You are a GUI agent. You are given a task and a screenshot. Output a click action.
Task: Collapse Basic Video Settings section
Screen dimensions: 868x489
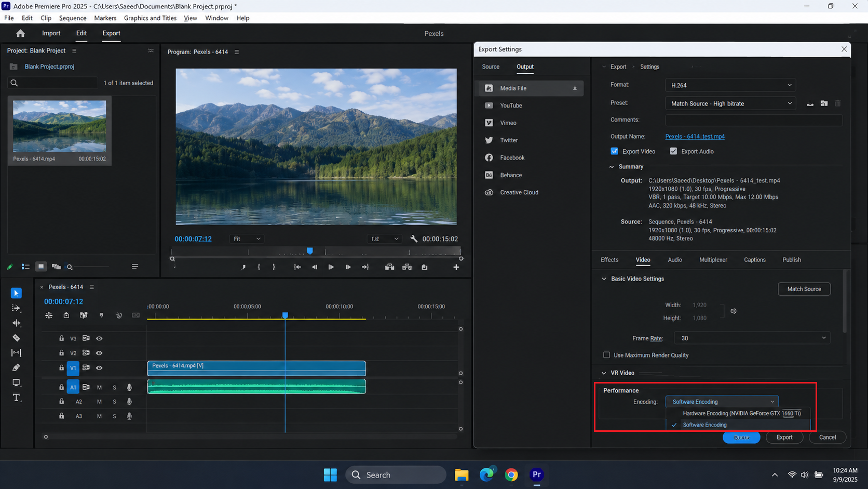[x=604, y=279]
